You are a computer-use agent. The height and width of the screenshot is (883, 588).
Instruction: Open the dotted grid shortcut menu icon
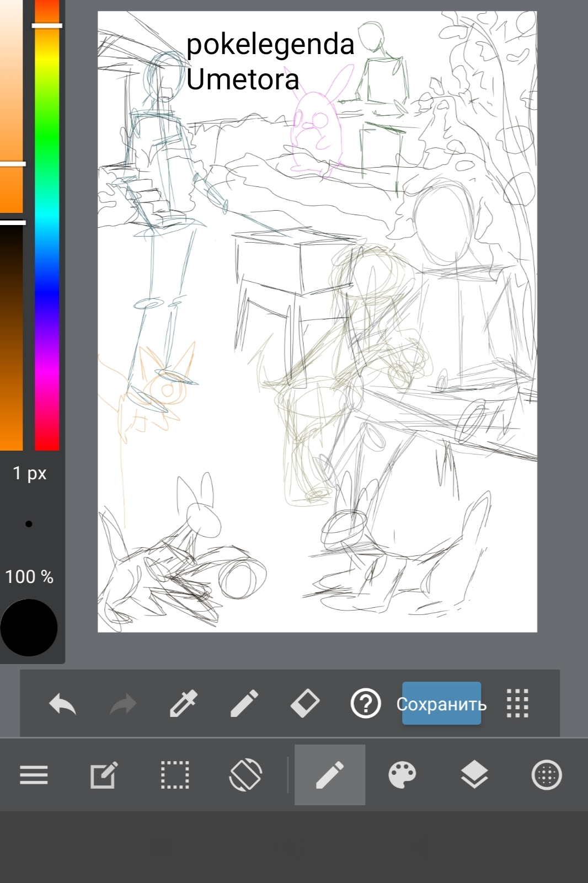point(517,704)
